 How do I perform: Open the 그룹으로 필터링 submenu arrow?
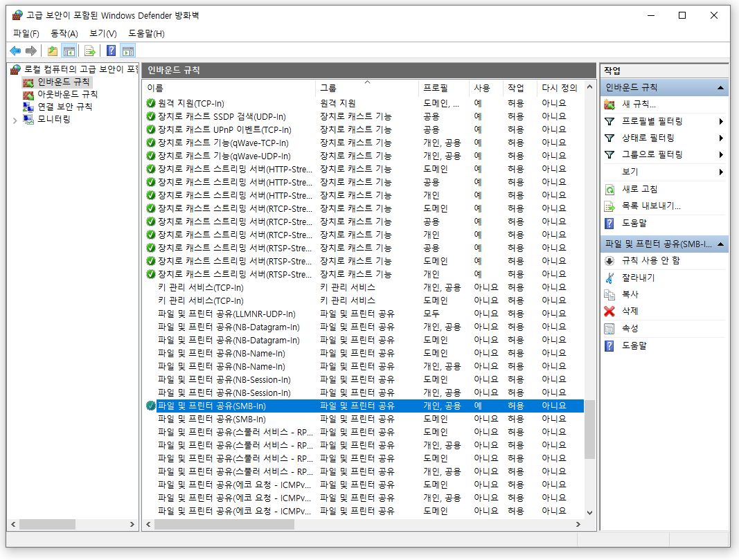click(x=721, y=154)
